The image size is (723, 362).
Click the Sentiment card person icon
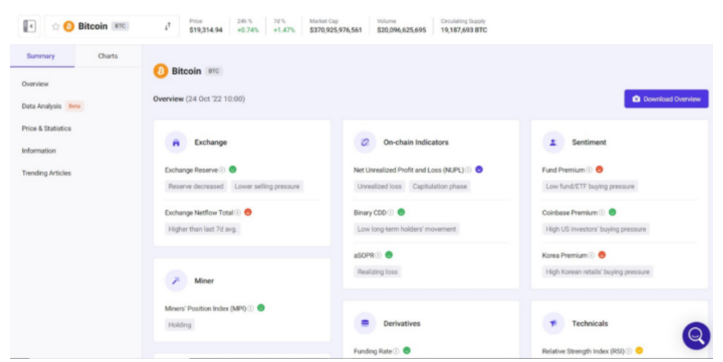553,142
